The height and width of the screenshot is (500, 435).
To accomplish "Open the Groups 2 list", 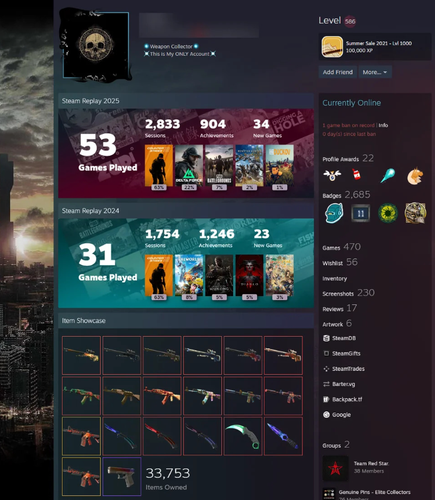I will [336, 445].
